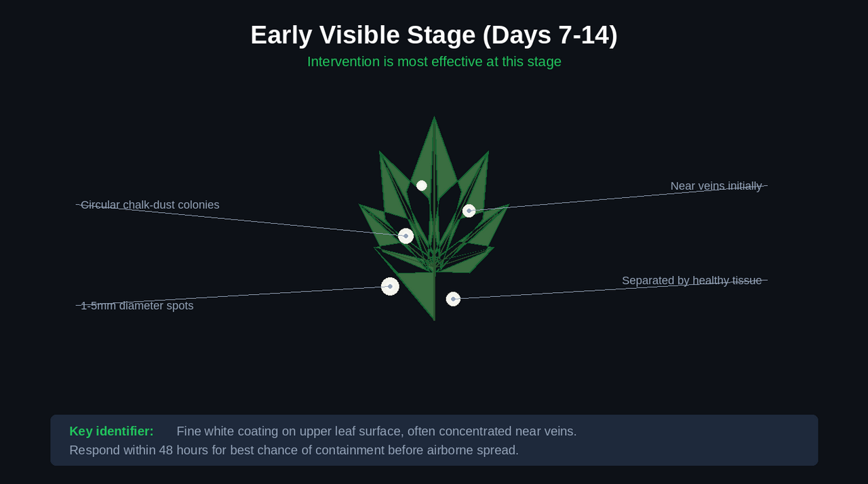Select the Fine white coating description line

[376, 431]
